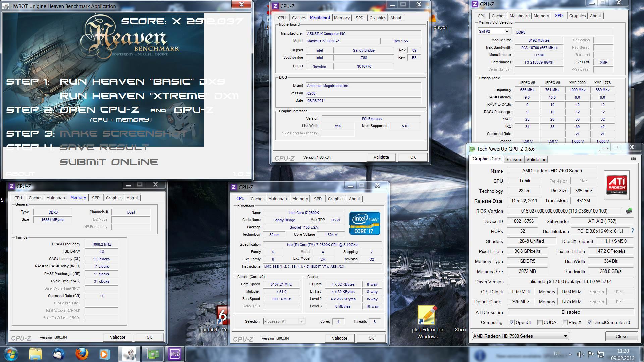Image resolution: width=644 pixels, height=362 pixels.
Task: Open Caches tab in CPU-Z CPU window
Action: [x=257, y=199]
